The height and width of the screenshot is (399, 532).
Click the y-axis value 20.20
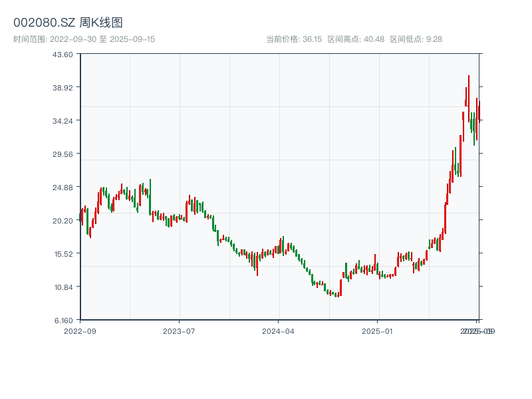pos(63,221)
